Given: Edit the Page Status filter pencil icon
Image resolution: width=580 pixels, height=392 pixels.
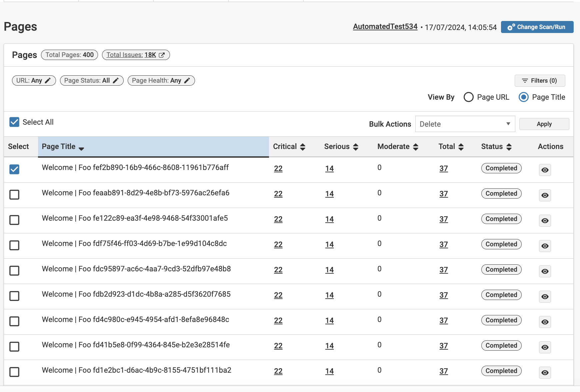Looking at the screenshot, I should point(116,80).
